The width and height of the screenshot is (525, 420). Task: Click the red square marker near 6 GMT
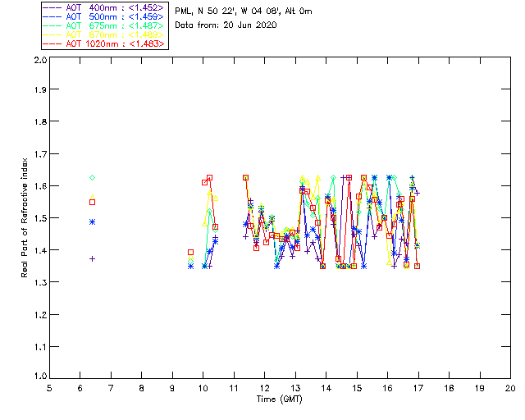[x=93, y=202]
